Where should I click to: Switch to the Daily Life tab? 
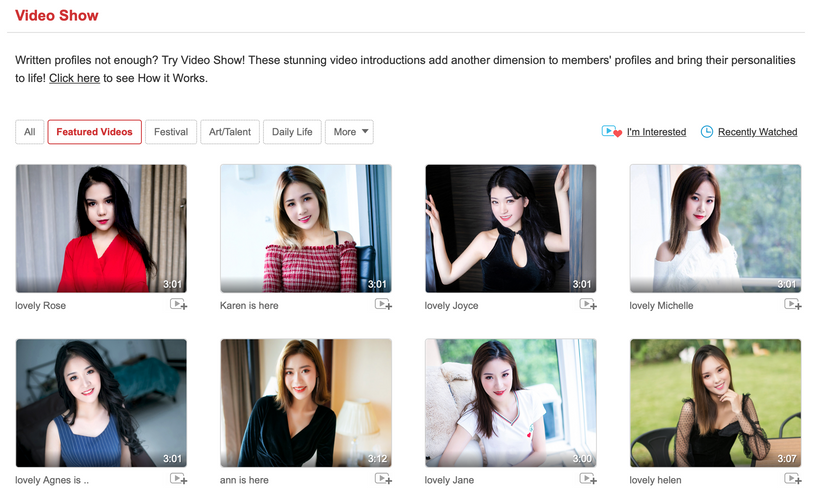coord(292,132)
